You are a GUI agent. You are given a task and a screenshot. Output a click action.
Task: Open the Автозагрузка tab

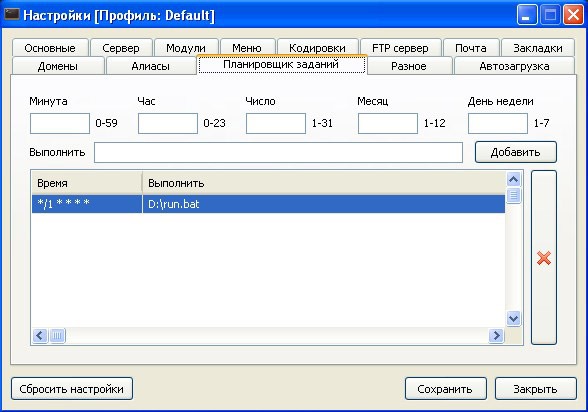click(x=514, y=66)
